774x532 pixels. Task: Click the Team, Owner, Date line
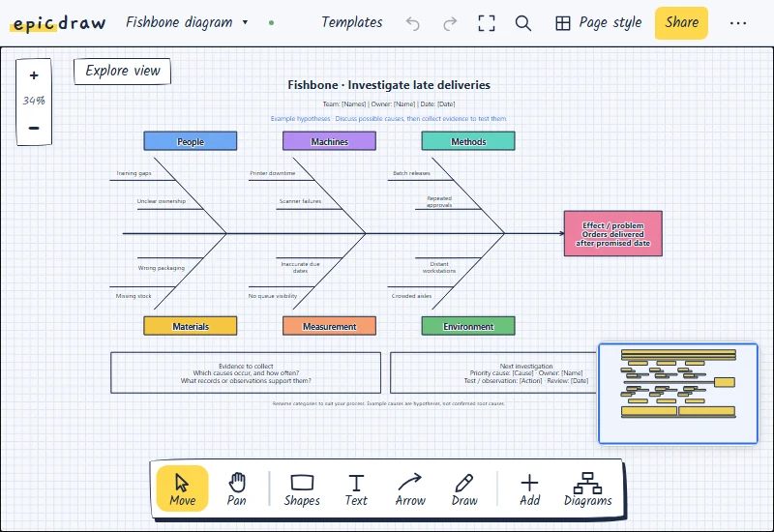tap(389, 104)
